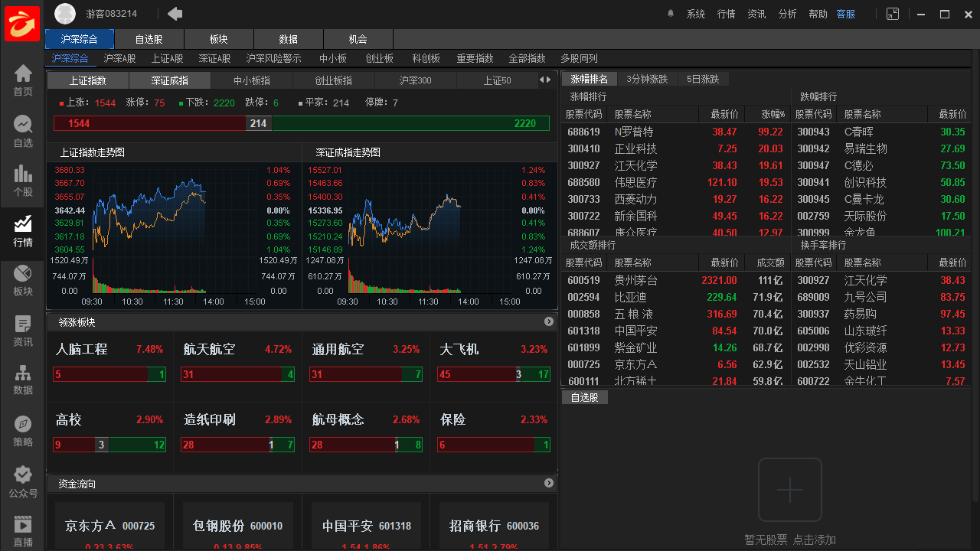Image resolution: width=980 pixels, height=551 pixels.
Task: Click the red-green advance decline ratio bar
Action: [302, 122]
